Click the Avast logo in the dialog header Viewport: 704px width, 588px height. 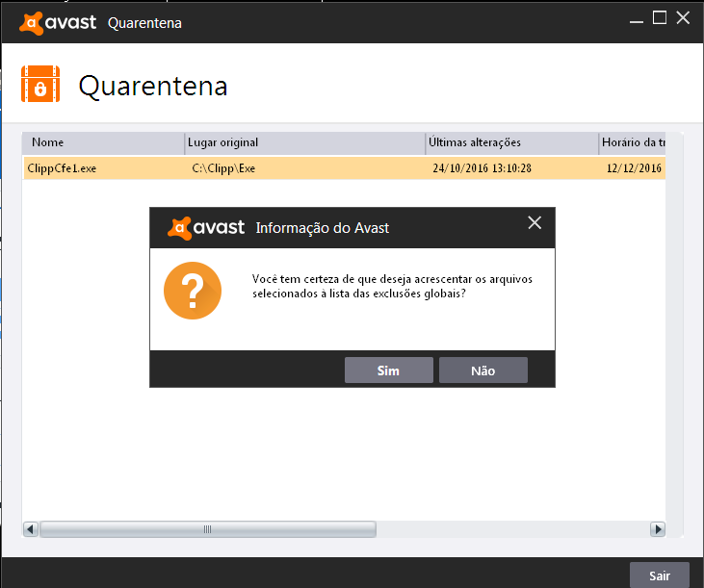click(207, 227)
